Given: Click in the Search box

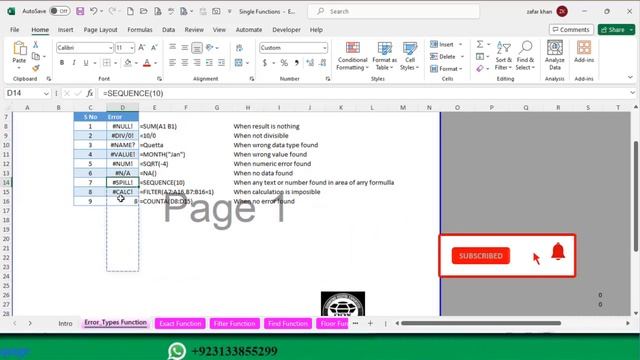Looking at the screenshot, I should [x=393, y=11].
